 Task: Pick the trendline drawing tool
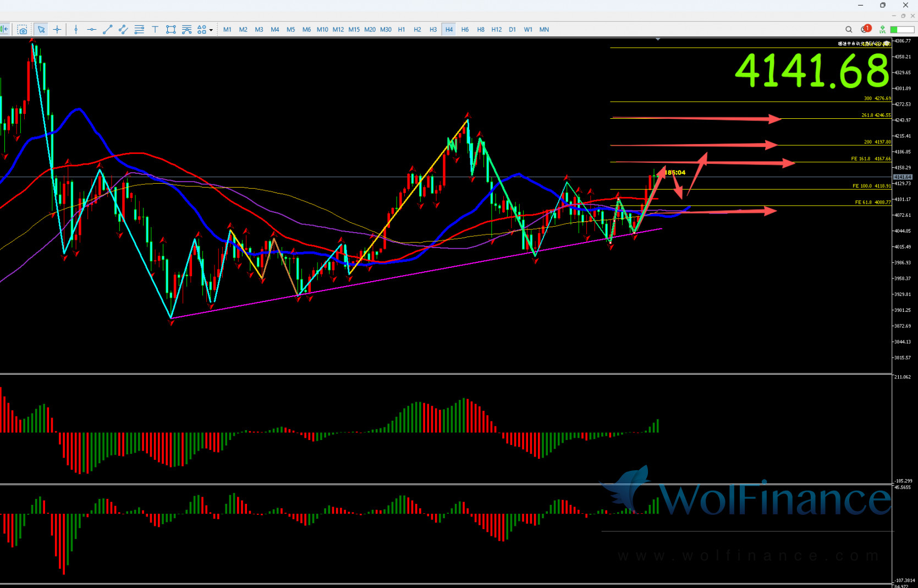coord(107,30)
